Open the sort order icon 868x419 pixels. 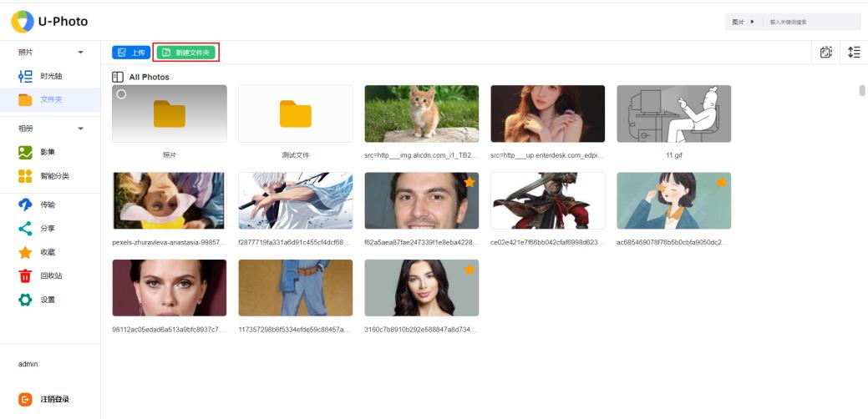coord(853,53)
